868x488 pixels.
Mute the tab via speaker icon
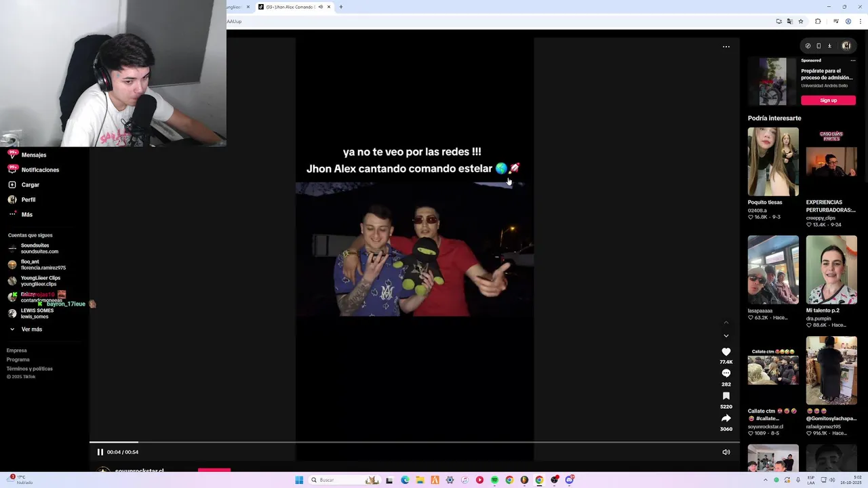[x=320, y=7]
